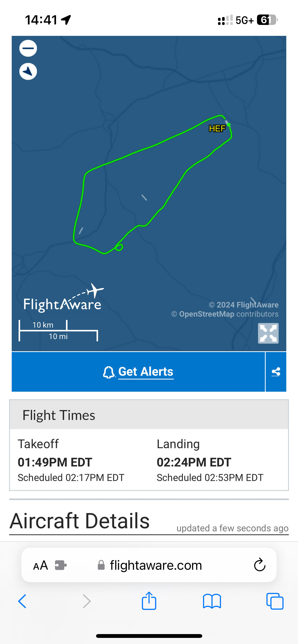Screen dimensions: 298x644
Task: Zoom out the flight map
Action: tap(28, 48)
